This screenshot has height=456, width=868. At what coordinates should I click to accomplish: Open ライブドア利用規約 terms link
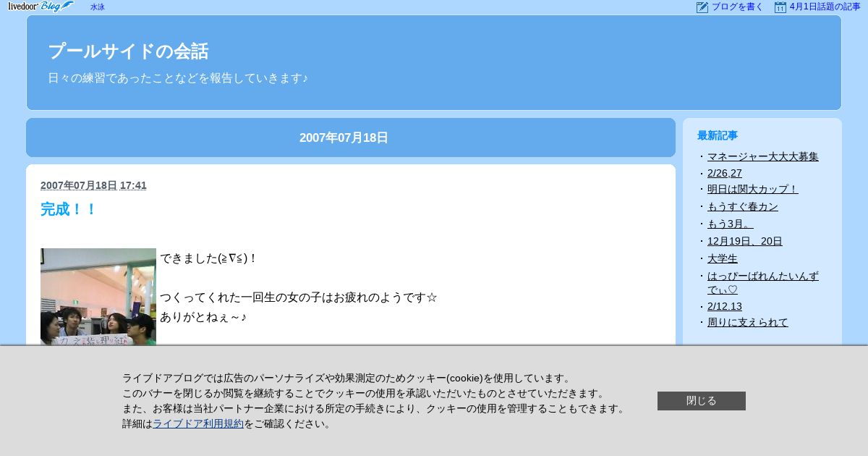pos(197,424)
